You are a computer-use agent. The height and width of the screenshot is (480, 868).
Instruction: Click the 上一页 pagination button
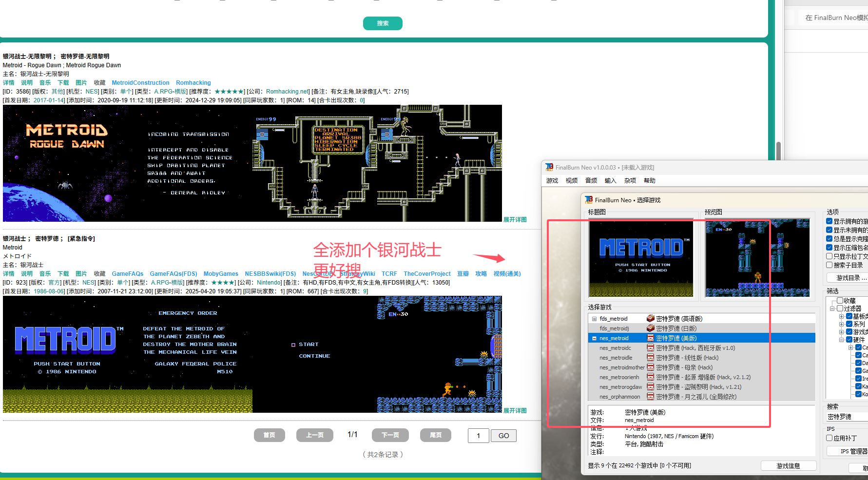(315, 435)
